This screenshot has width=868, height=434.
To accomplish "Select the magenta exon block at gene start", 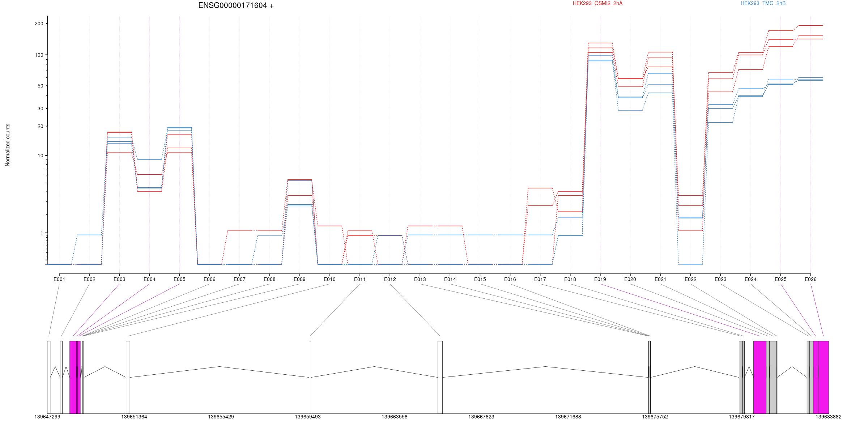I will (x=73, y=377).
